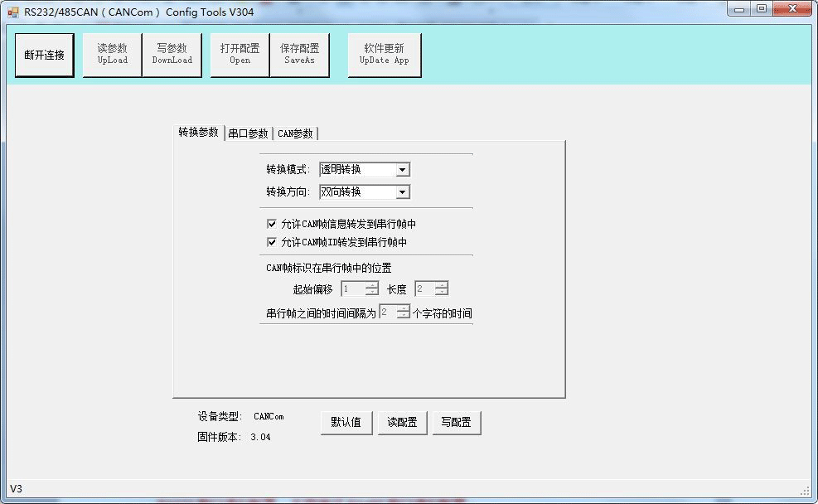Switch to the CAN参数 tab
The image size is (818, 504).
(295, 133)
